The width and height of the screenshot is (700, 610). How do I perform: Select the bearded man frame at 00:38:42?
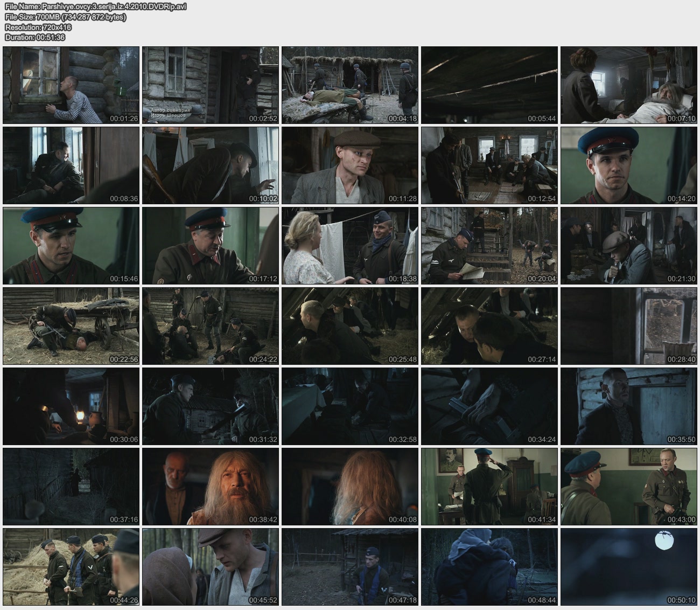point(211,487)
